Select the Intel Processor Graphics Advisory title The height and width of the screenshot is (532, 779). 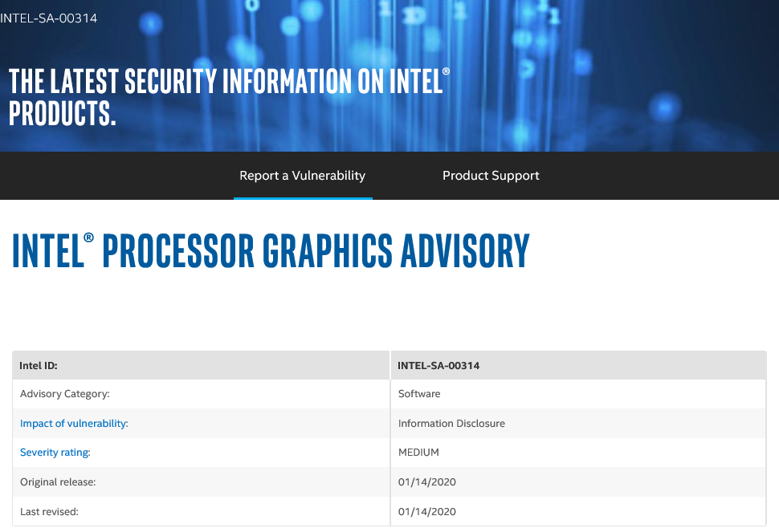[271, 251]
